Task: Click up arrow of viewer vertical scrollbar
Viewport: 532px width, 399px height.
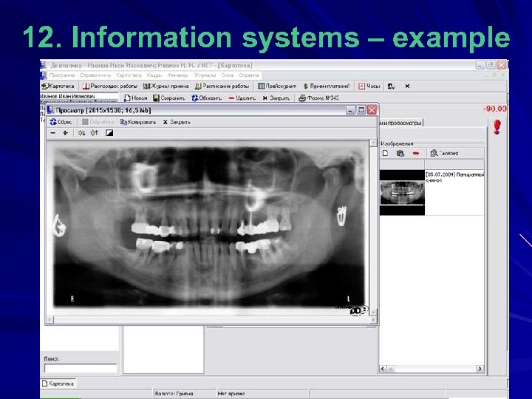Action: pyautogui.click(x=373, y=143)
